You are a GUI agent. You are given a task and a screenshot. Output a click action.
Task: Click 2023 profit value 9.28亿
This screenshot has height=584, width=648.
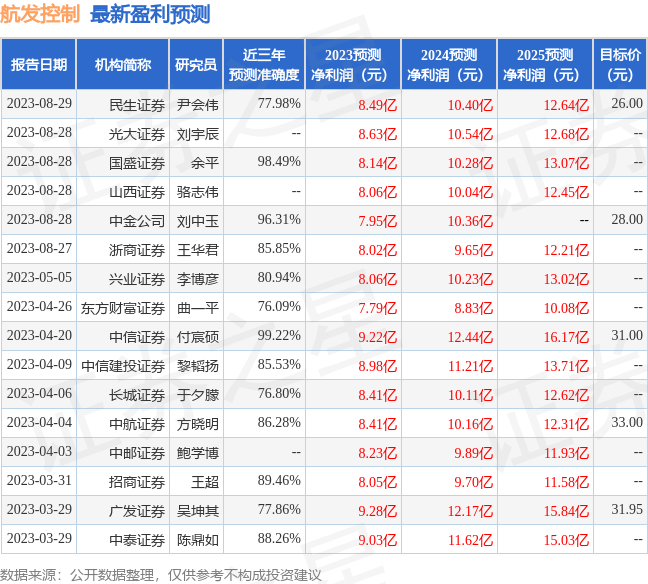click(377, 511)
